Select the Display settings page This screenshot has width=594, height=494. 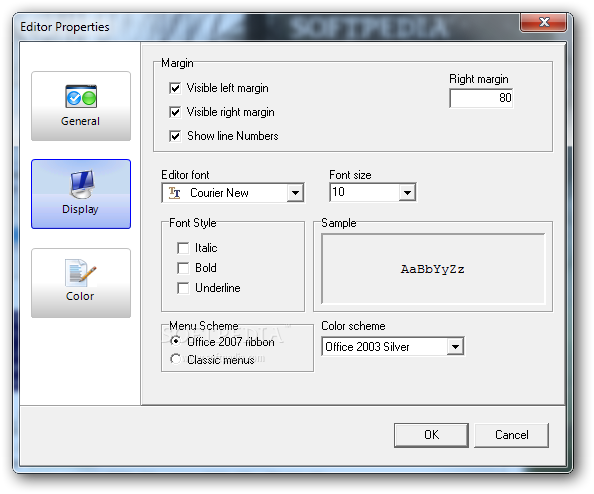tap(81, 194)
